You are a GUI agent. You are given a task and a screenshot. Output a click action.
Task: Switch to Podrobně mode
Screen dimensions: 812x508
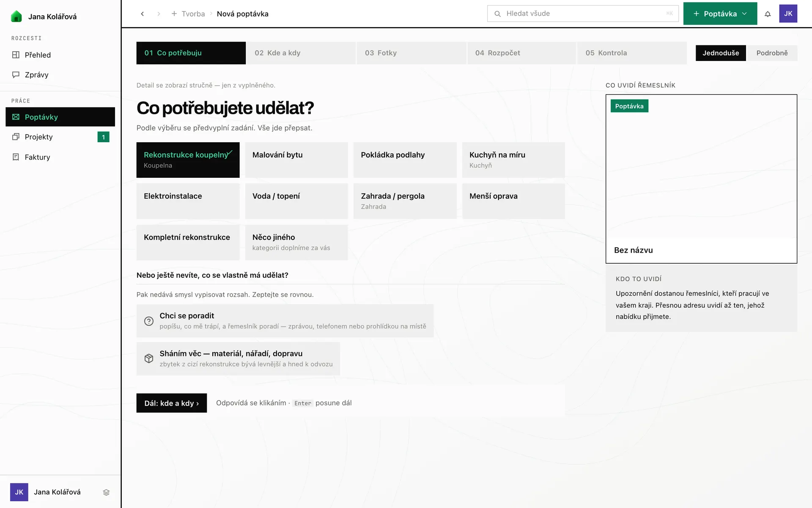tap(772, 53)
